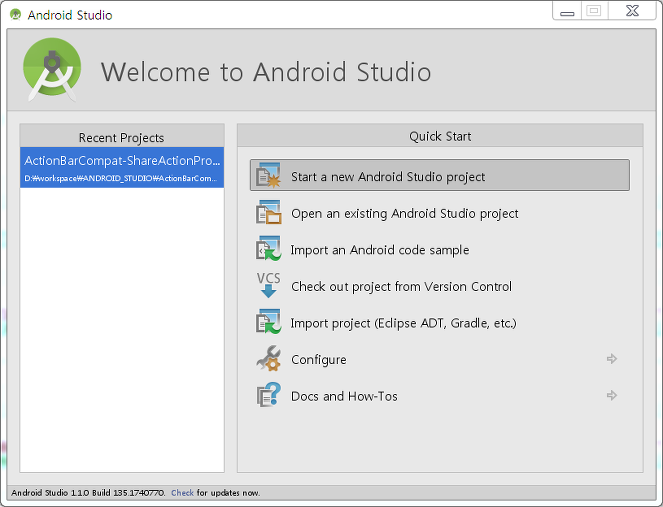Click the recent project path D:\workspace\ANDROID_STUDIO
The image size is (663, 507).
click(x=121, y=178)
